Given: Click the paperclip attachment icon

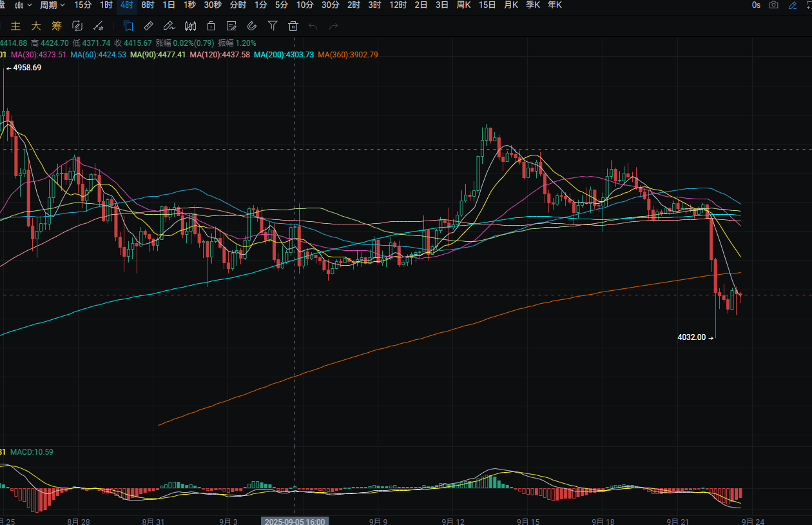Looking at the screenshot, I should (x=252, y=26).
